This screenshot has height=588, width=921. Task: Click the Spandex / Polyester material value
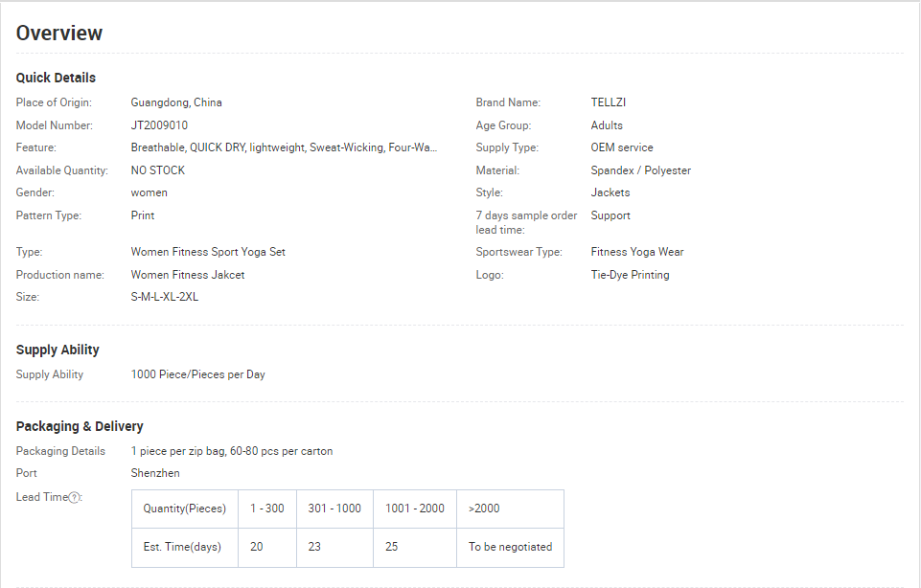(641, 170)
